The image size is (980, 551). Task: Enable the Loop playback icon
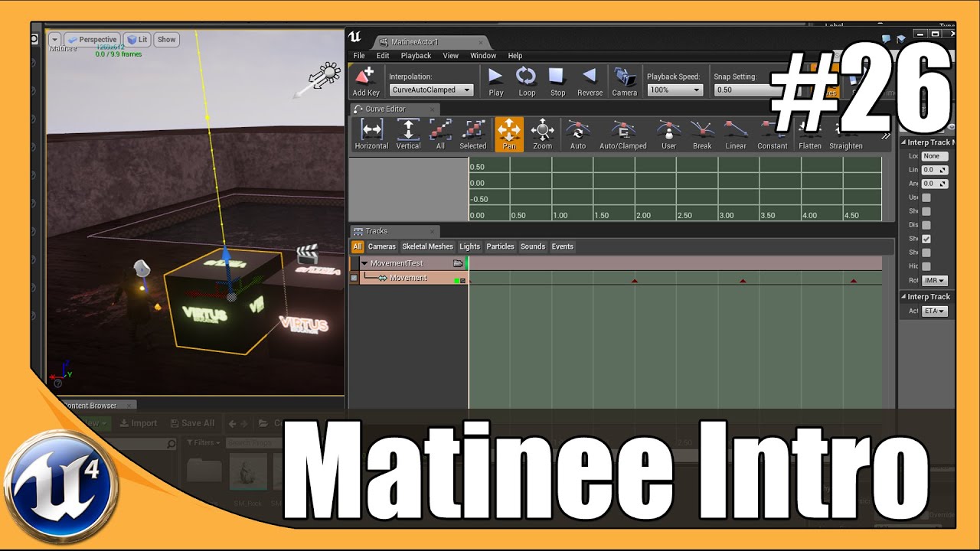527,81
